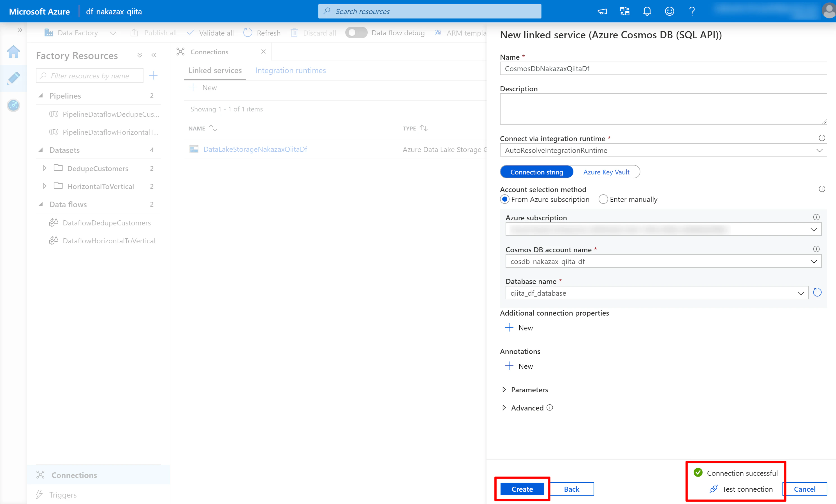Open the notifications bell
836x504 pixels.
(x=647, y=11)
